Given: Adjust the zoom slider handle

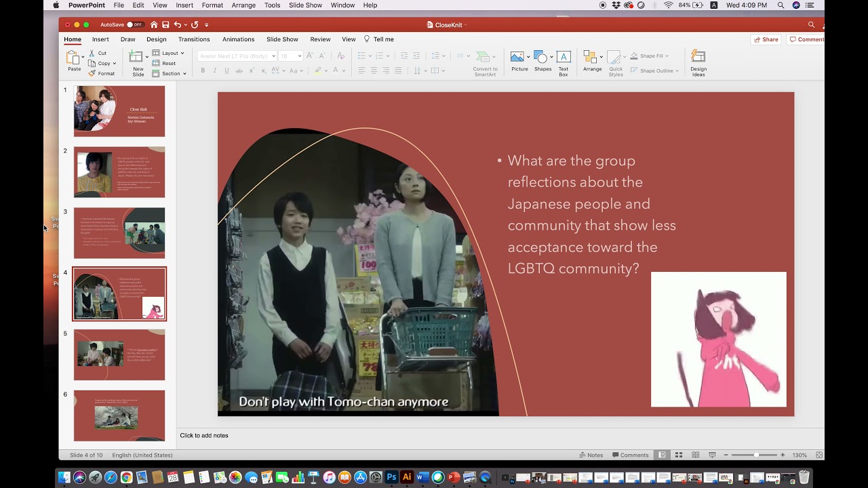Looking at the screenshot, I should coord(756,455).
